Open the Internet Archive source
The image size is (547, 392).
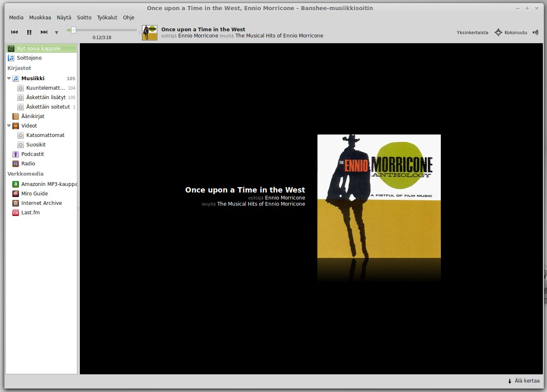[42, 203]
